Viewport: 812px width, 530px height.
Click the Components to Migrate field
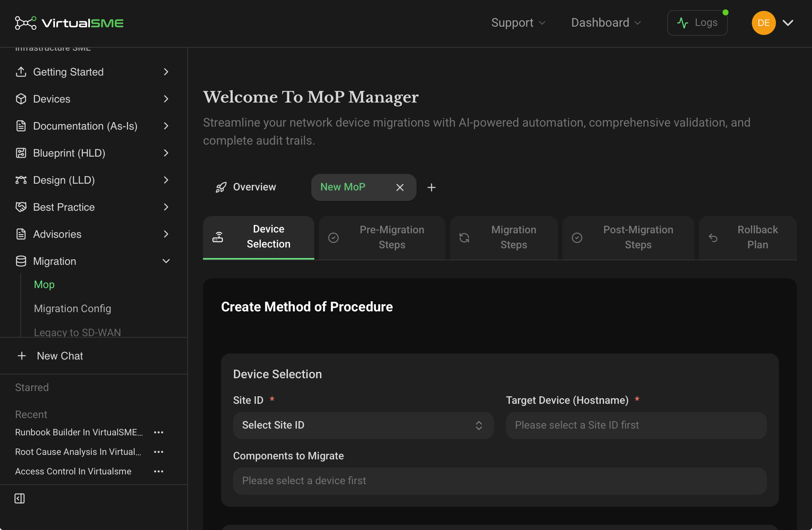500,481
